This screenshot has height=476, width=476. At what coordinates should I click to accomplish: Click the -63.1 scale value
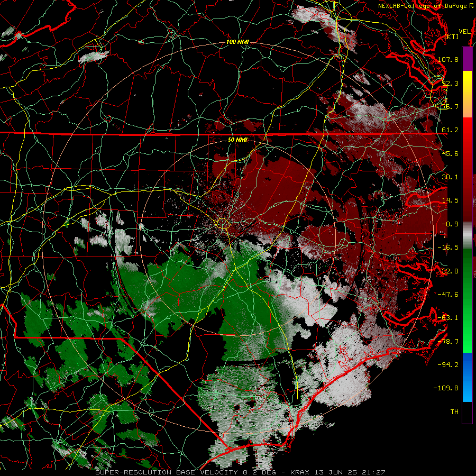pos(448,318)
